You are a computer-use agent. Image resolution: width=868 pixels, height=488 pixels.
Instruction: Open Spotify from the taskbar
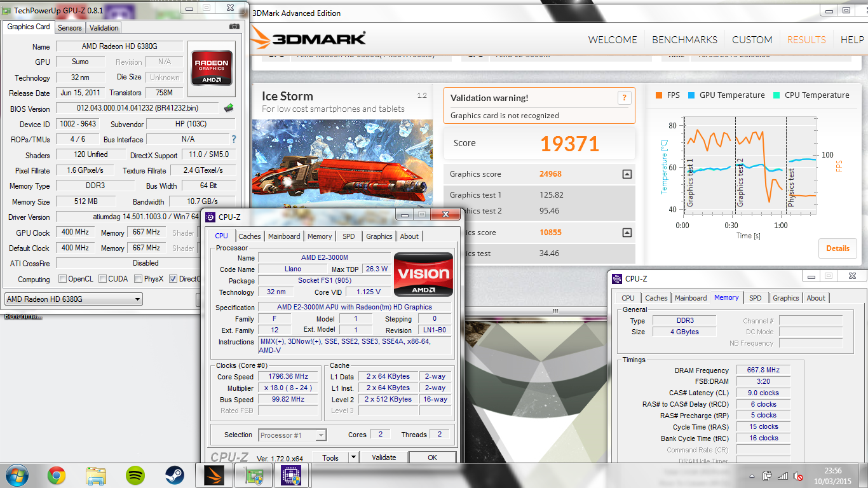pyautogui.click(x=135, y=475)
